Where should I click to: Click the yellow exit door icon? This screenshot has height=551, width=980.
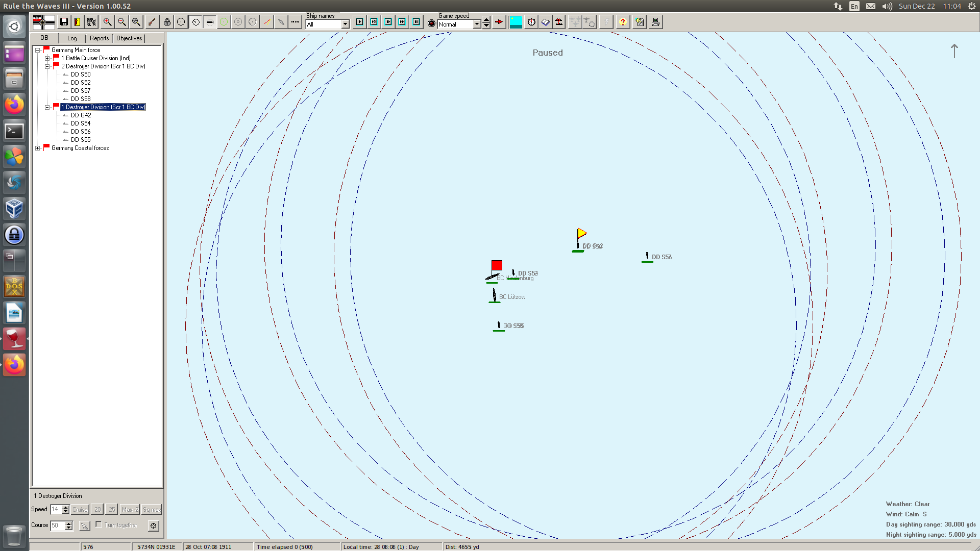tap(78, 22)
